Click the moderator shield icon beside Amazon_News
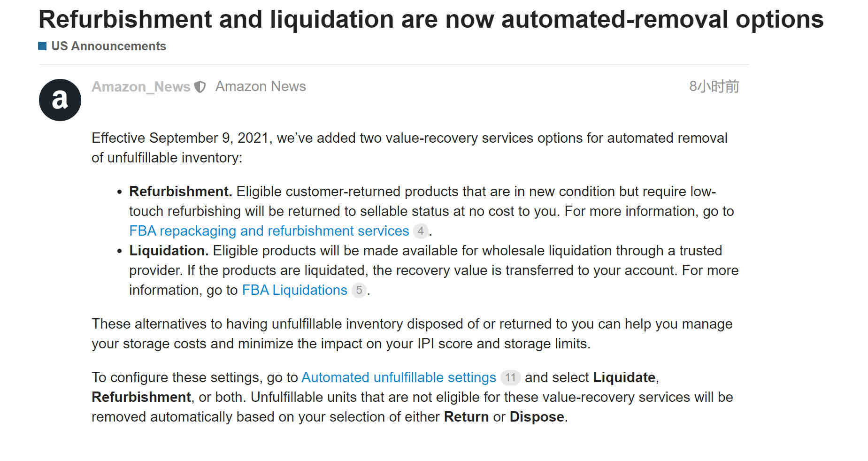 coord(200,87)
